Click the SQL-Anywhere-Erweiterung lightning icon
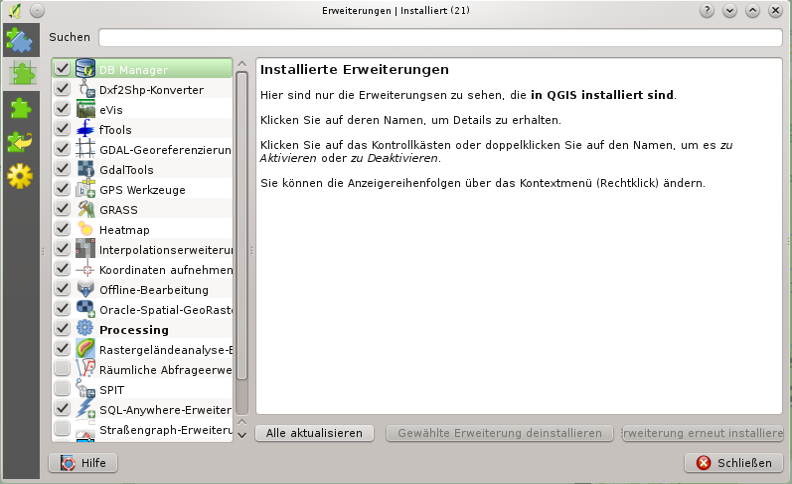Viewport: 792px width, 484px height. point(85,408)
